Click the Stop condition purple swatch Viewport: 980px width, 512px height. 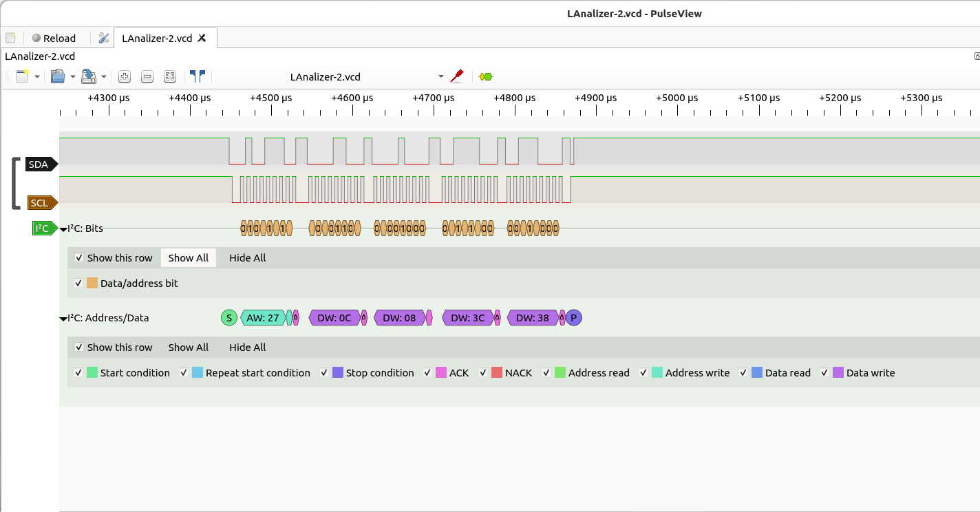338,373
